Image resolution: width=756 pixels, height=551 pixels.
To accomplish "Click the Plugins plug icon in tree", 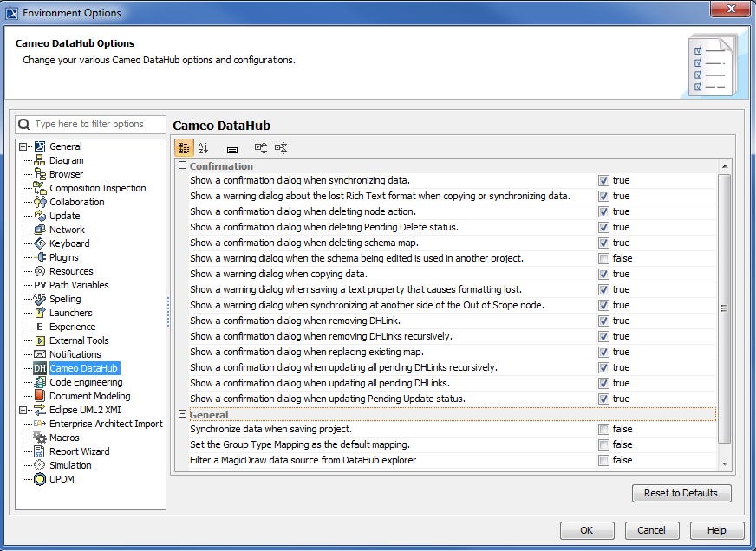I will [x=40, y=257].
